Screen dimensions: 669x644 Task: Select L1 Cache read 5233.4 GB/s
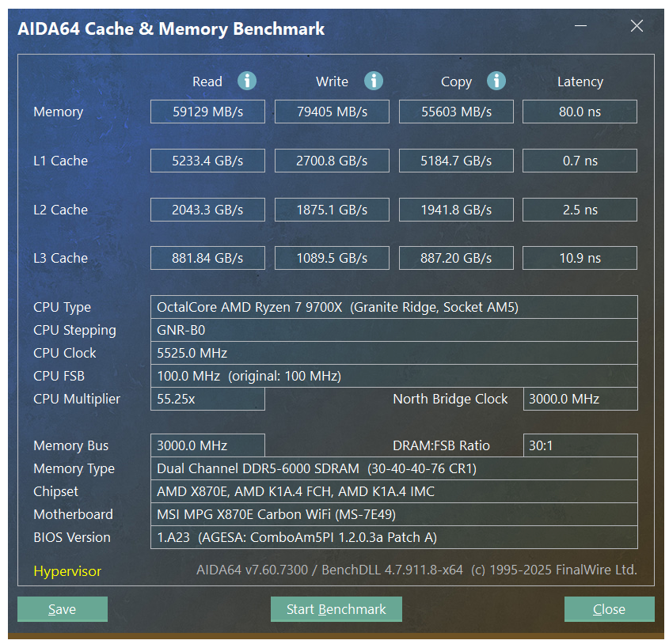tap(207, 161)
